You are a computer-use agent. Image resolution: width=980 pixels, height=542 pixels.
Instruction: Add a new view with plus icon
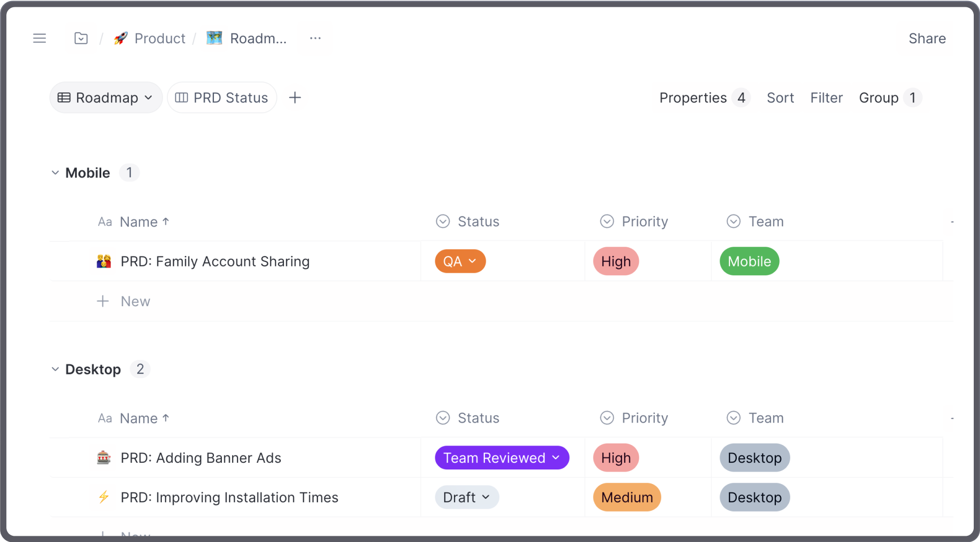pos(295,98)
